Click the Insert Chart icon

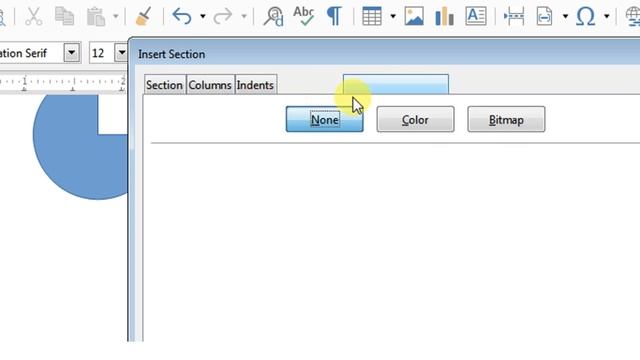pyautogui.click(x=444, y=16)
